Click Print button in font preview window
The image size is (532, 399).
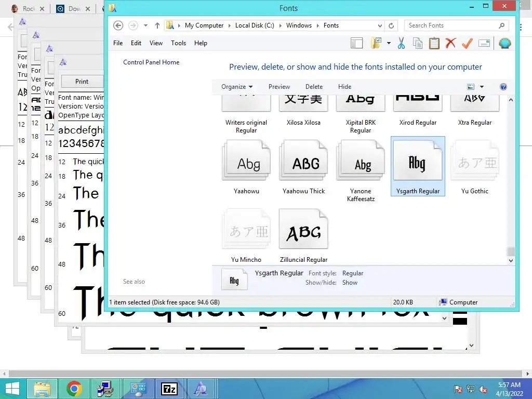click(x=82, y=82)
